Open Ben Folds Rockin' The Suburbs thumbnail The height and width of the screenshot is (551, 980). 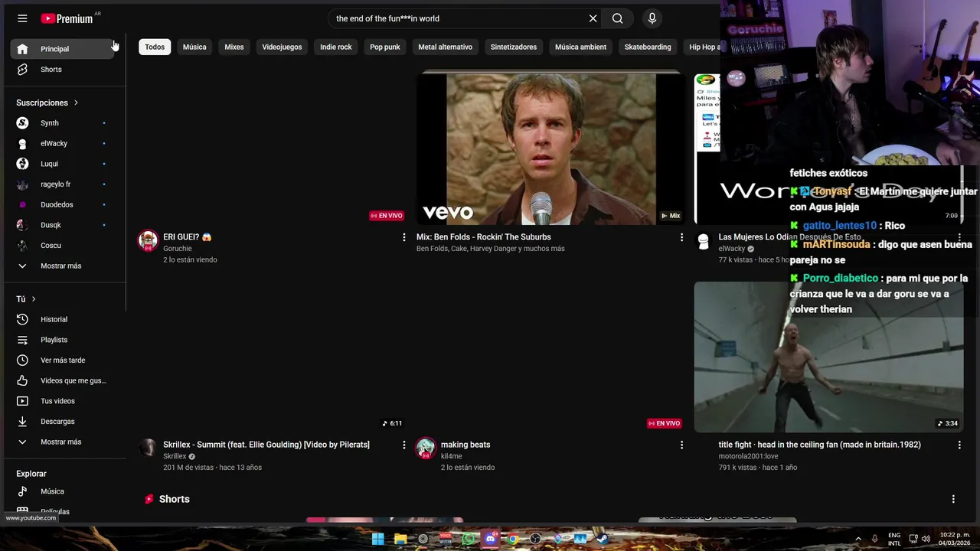pos(551,148)
